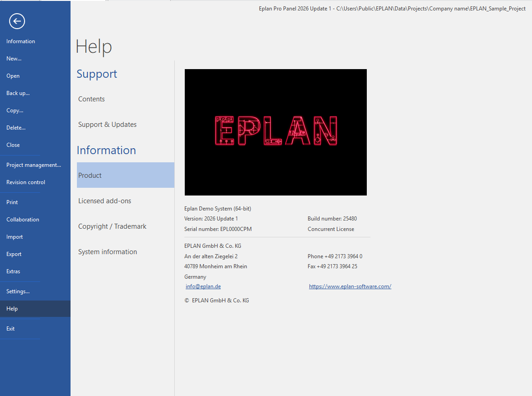Click 'An der alten Ziegelei 2' text
Image resolution: width=532 pixels, height=396 pixels.
pos(211,256)
